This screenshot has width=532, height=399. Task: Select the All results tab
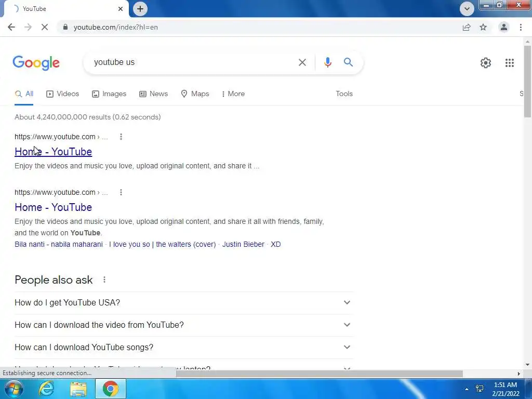pos(24,94)
